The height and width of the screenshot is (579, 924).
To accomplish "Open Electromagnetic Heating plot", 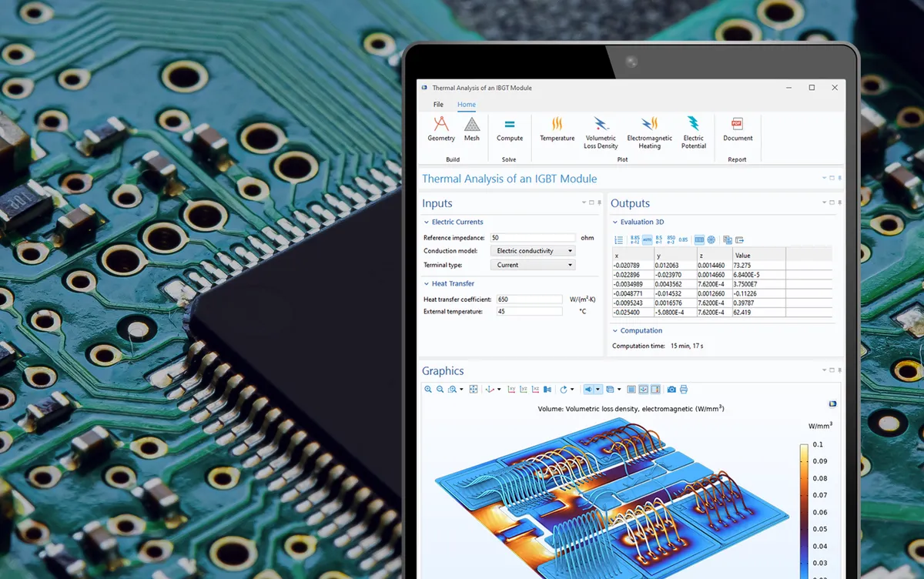I will point(649,129).
